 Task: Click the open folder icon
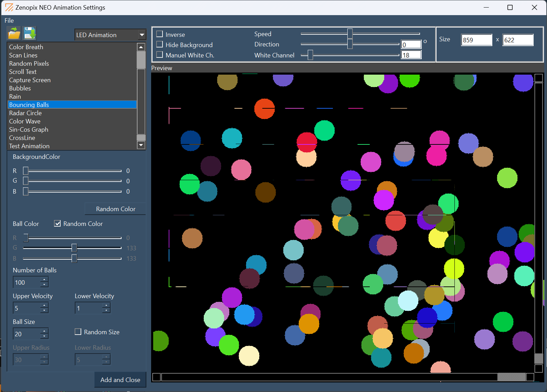pyautogui.click(x=14, y=34)
